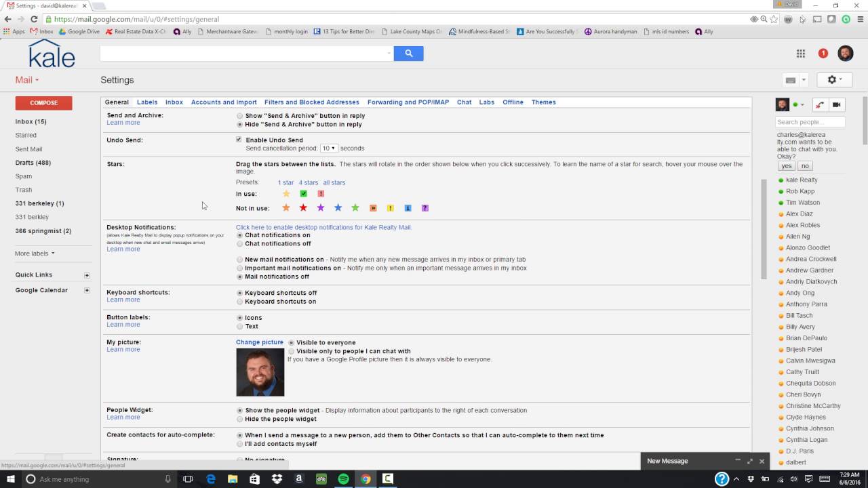Select I'll add contacts myself

coord(239,444)
